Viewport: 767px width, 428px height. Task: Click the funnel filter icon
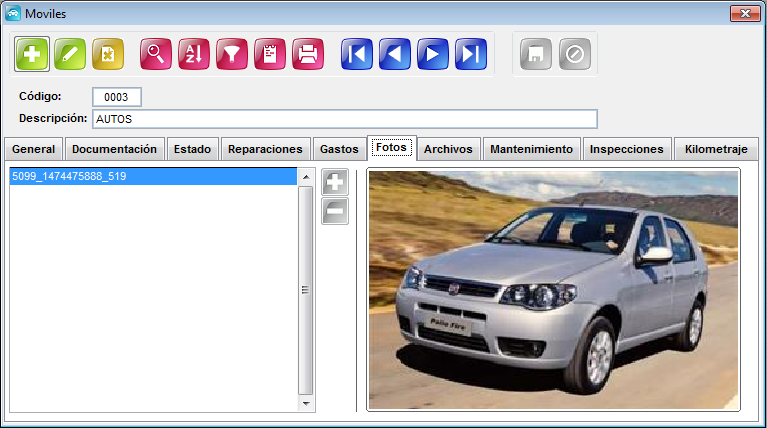(x=232, y=54)
